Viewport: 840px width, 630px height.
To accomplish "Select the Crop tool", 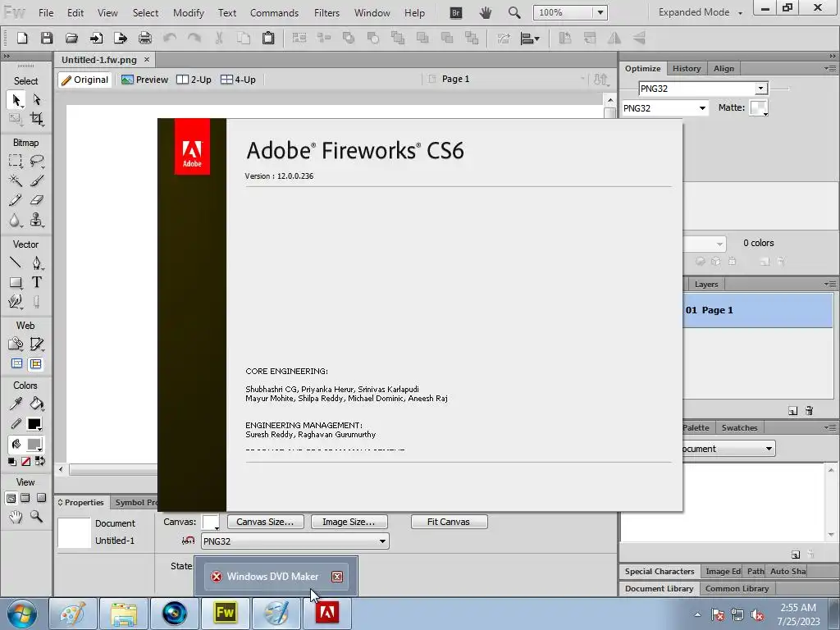I will 36,119.
